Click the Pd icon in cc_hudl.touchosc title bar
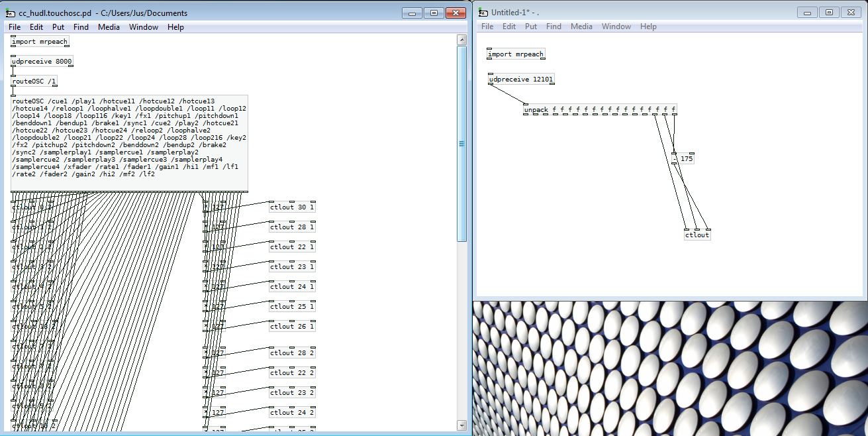The width and height of the screenshot is (868, 436). tap(11, 13)
